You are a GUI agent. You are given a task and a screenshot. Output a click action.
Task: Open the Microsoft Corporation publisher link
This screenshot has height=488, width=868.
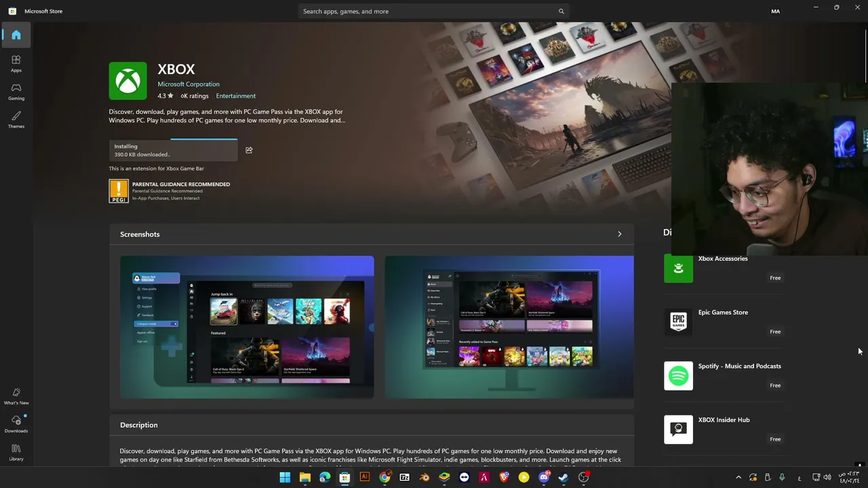(x=189, y=84)
